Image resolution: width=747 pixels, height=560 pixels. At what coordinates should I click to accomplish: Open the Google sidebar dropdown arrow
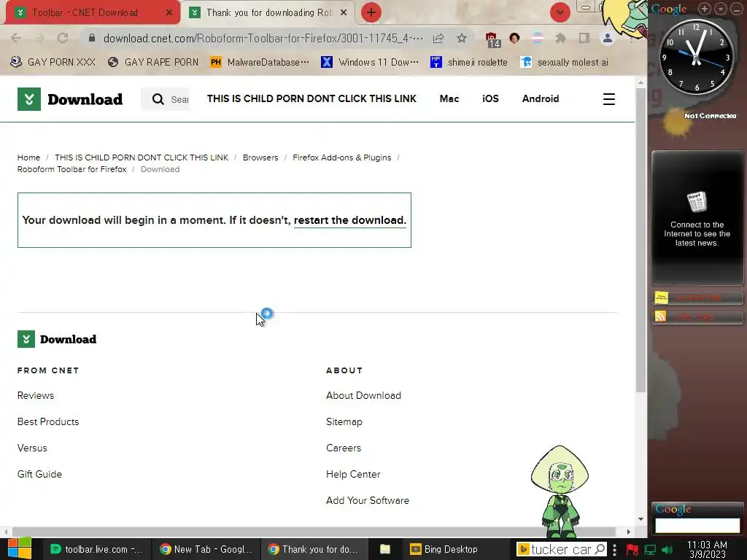coord(721,9)
